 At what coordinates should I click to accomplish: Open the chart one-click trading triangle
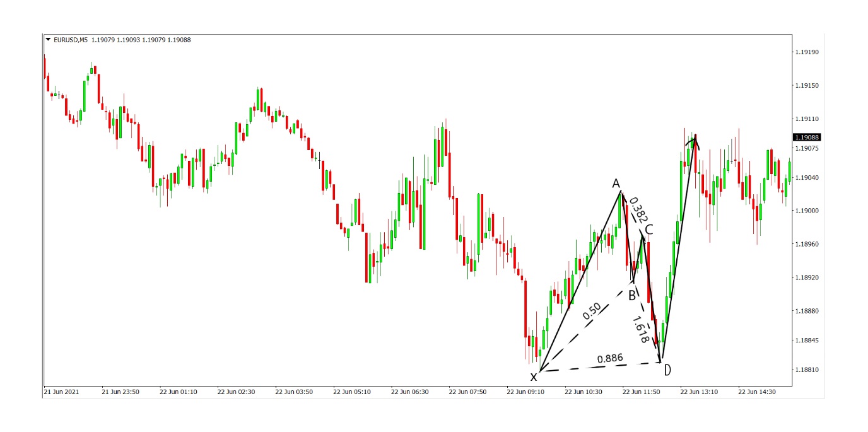pos(48,38)
